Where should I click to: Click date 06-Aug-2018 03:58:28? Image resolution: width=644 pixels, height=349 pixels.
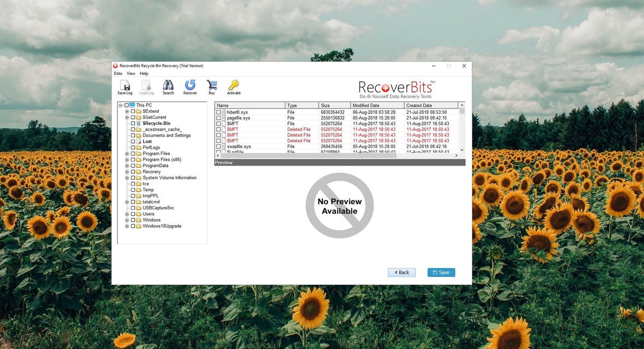point(374,112)
